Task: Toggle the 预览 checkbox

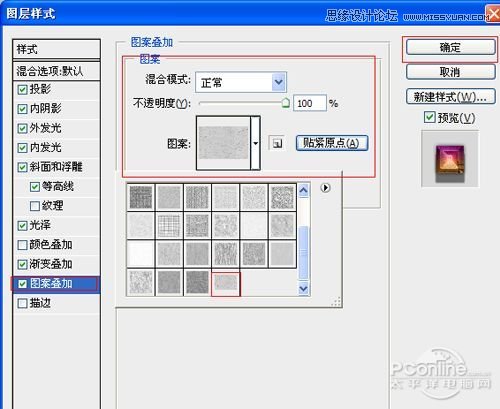Action: pos(429,117)
